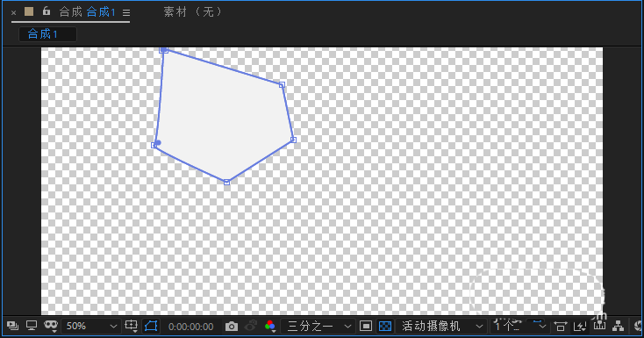Click the upper-right vertex of the shape path

(x=282, y=84)
